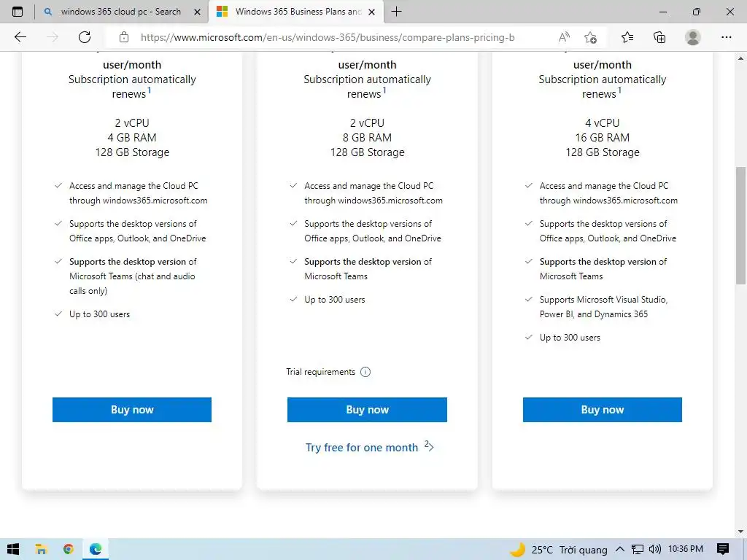Buy now for the 4 GB RAM plan

click(132, 410)
